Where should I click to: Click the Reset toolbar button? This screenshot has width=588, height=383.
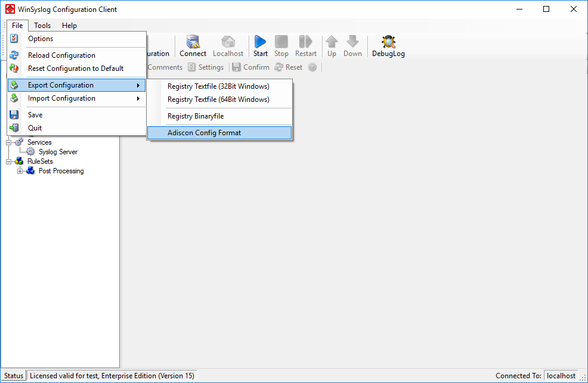(289, 67)
